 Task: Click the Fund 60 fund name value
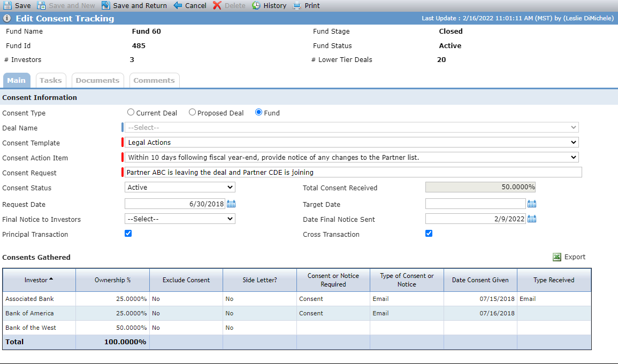coord(146,31)
